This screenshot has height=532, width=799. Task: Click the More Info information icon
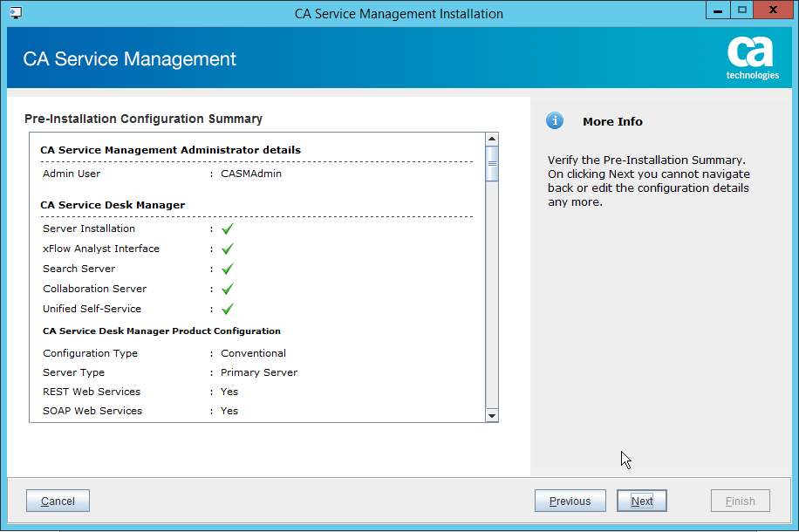click(x=555, y=121)
